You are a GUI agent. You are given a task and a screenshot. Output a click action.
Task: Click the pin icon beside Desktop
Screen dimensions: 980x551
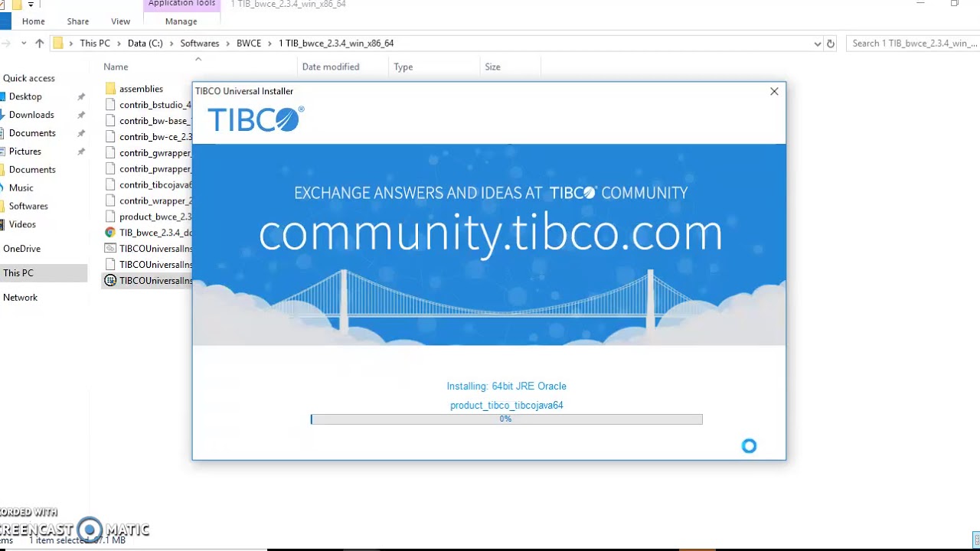click(81, 97)
